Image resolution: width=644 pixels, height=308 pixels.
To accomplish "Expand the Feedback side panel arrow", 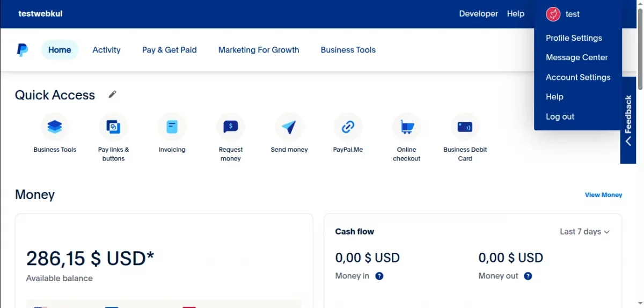I will [x=628, y=141].
